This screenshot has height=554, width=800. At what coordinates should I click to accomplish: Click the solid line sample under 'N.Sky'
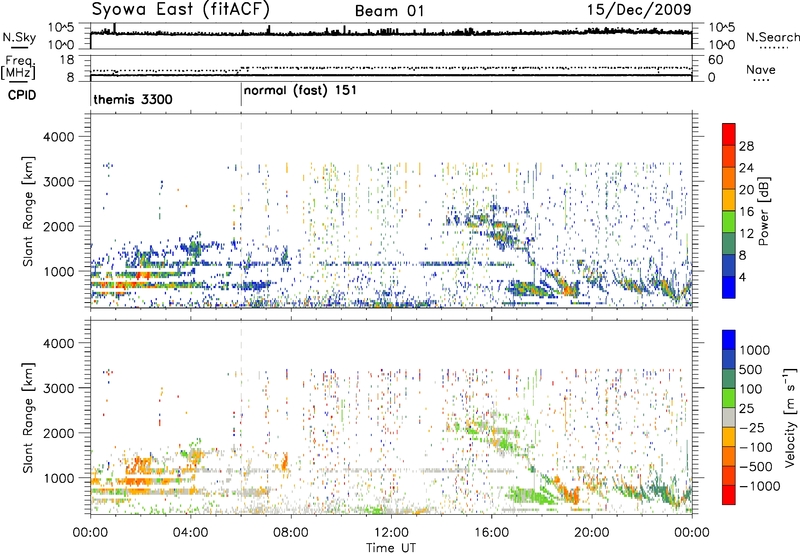pos(19,47)
